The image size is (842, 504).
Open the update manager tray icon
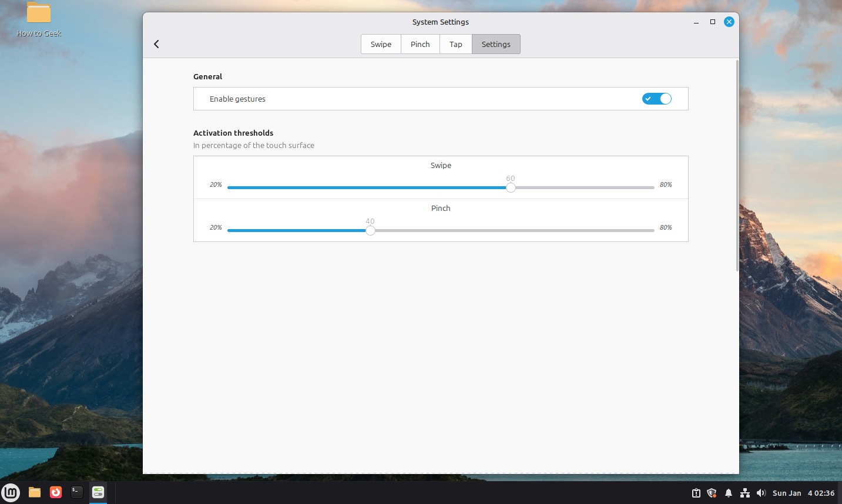[695, 493]
